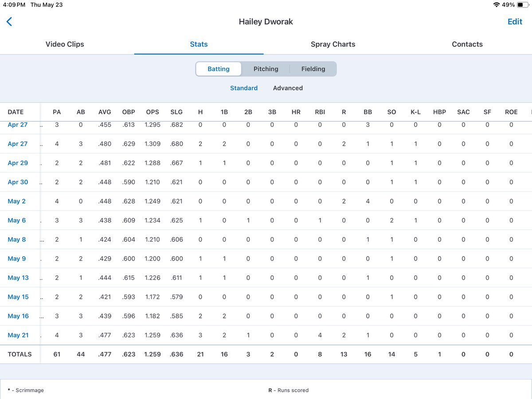Show Advanced batting stats
The width and height of the screenshot is (532, 399).
pos(288,88)
